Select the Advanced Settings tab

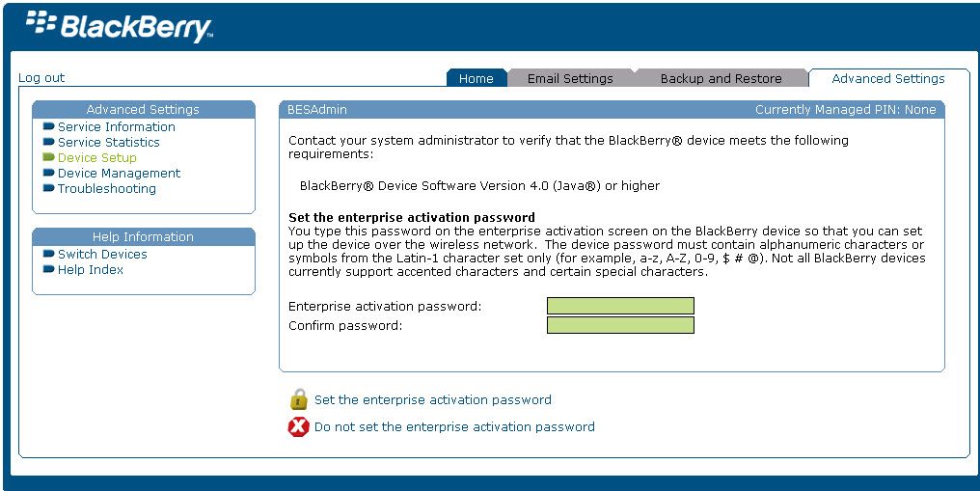(x=888, y=78)
